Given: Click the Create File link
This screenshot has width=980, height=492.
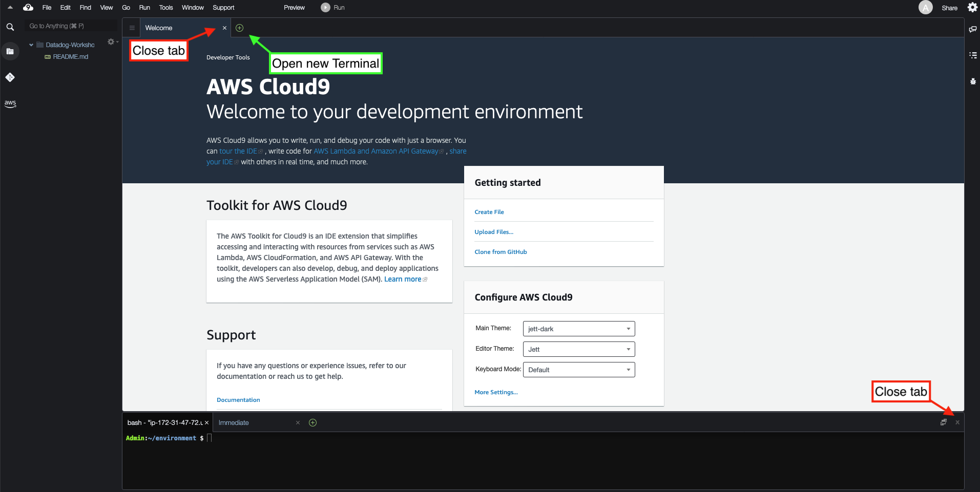Looking at the screenshot, I should pyautogui.click(x=489, y=212).
